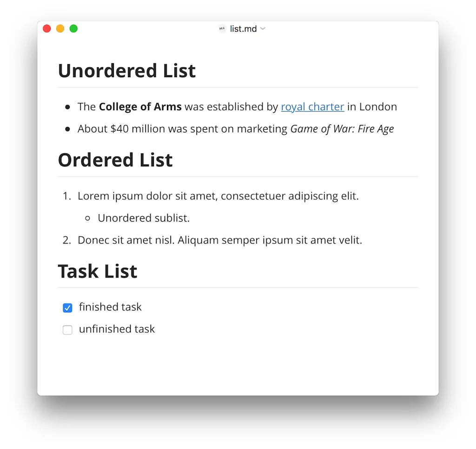Screen dimensions: 476x449
Task: Open the royal charter link
Action: [312, 107]
